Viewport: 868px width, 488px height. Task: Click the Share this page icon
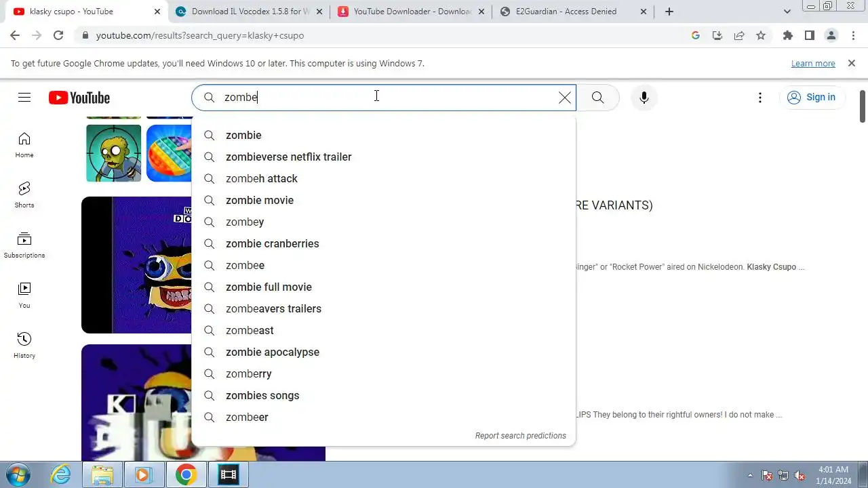click(739, 35)
